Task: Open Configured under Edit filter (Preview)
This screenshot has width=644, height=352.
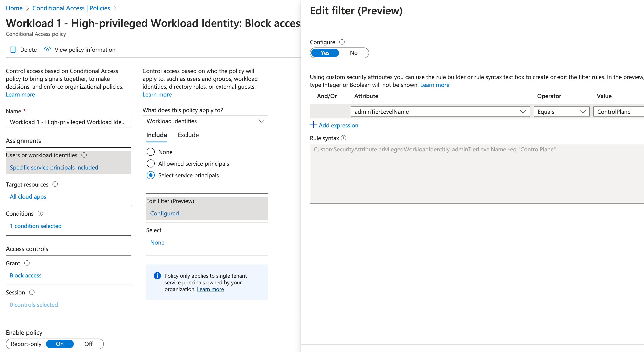Action: pos(165,213)
